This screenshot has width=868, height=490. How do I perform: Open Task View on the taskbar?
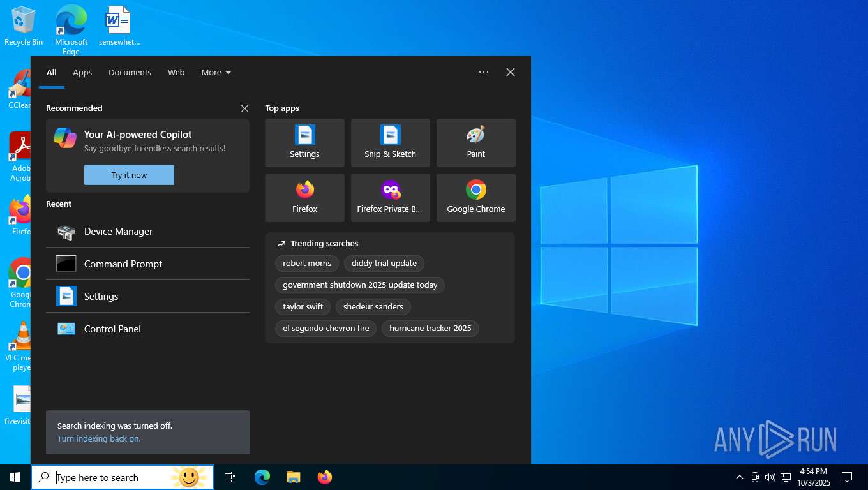[x=230, y=477]
